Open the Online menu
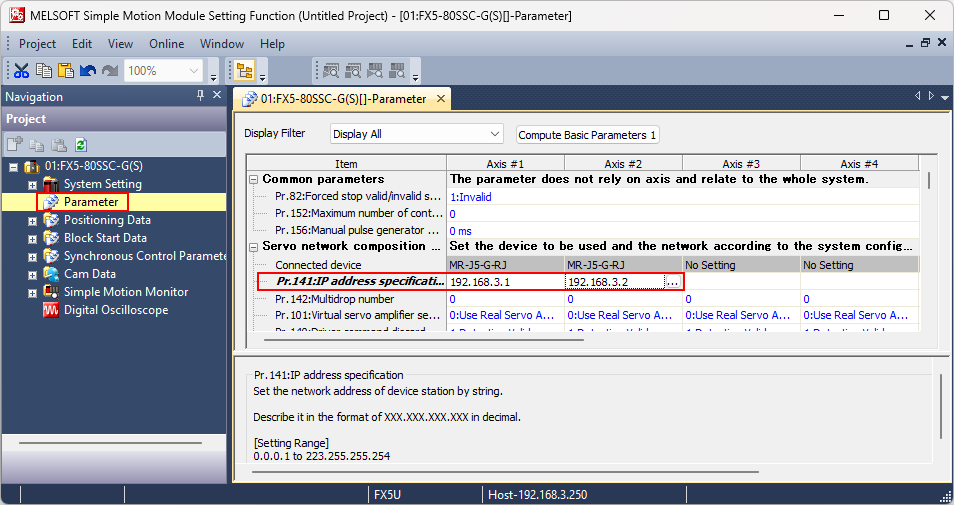Image resolution: width=954 pixels, height=505 pixels. pos(167,44)
